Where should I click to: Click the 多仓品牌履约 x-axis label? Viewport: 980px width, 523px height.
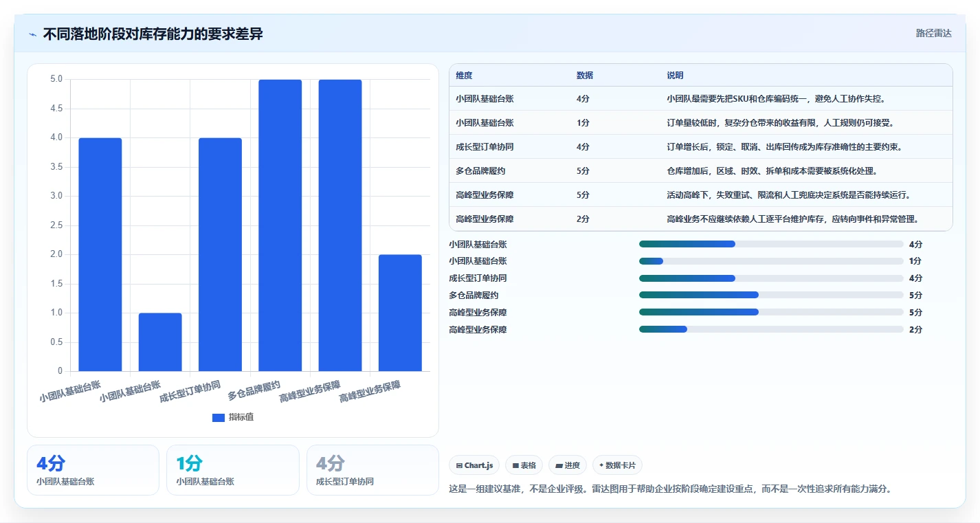[x=254, y=390]
